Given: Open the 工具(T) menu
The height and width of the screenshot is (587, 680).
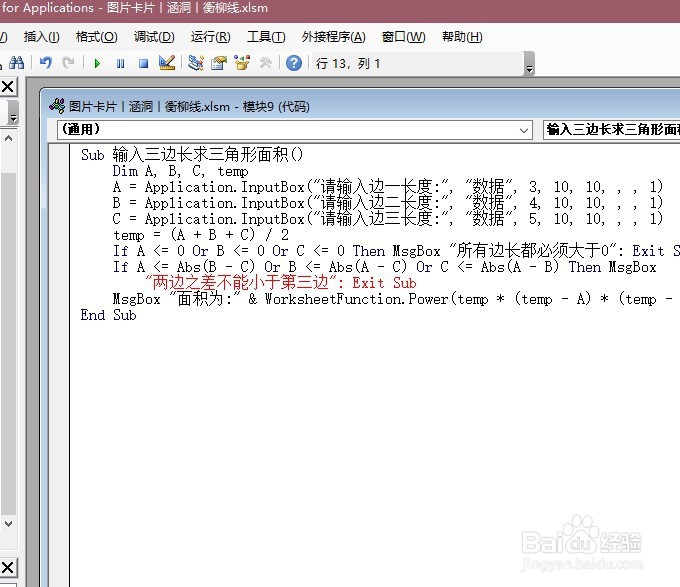Looking at the screenshot, I should pyautogui.click(x=266, y=37).
